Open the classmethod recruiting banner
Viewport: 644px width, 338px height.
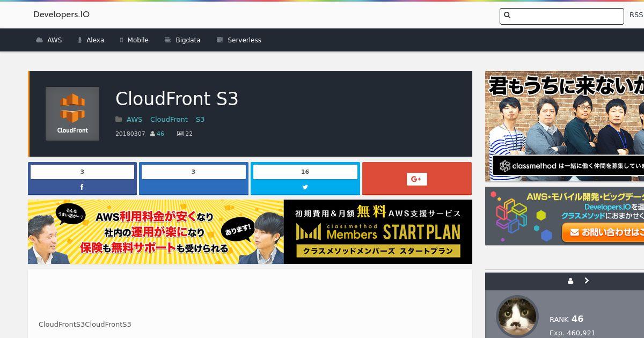click(565, 126)
